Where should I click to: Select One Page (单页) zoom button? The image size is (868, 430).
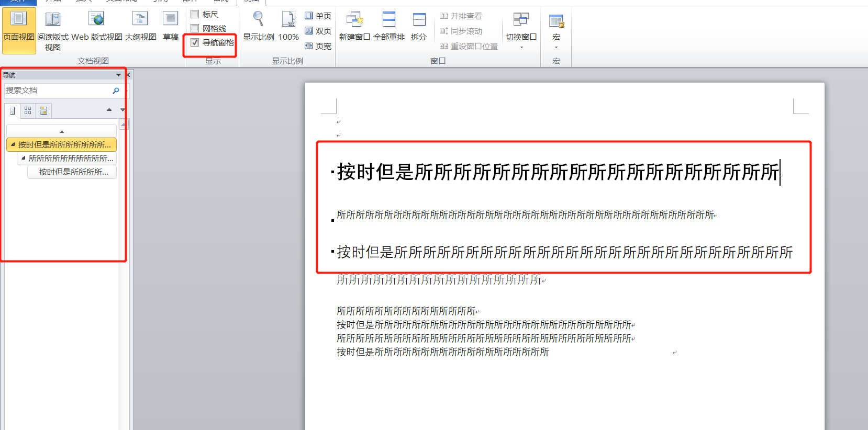click(x=318, y=16)
